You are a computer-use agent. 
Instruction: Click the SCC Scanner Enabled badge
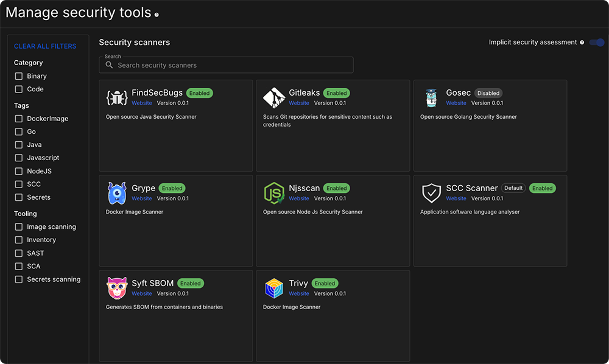coord(543,188)
